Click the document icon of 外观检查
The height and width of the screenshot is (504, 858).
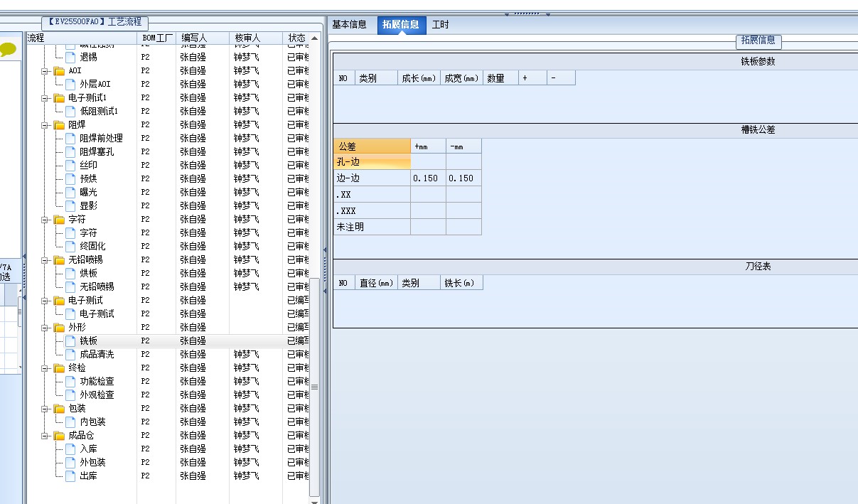(70, 395)
